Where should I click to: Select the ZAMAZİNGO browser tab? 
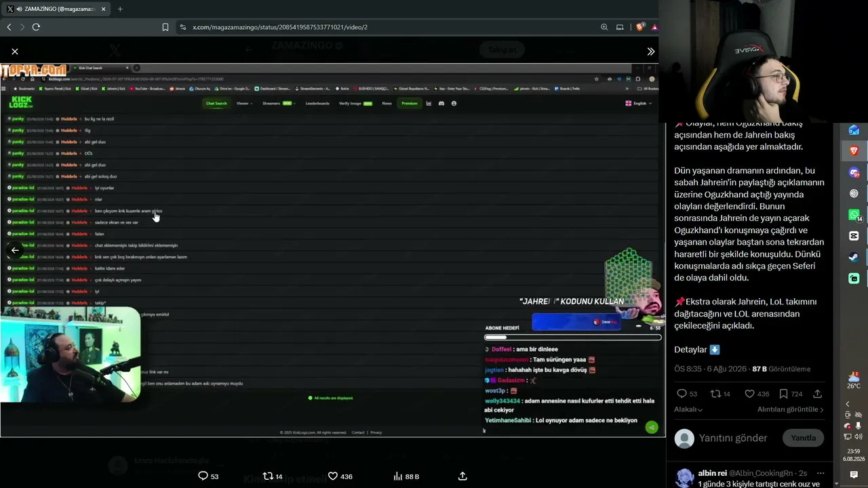click(x=56, y=9)
